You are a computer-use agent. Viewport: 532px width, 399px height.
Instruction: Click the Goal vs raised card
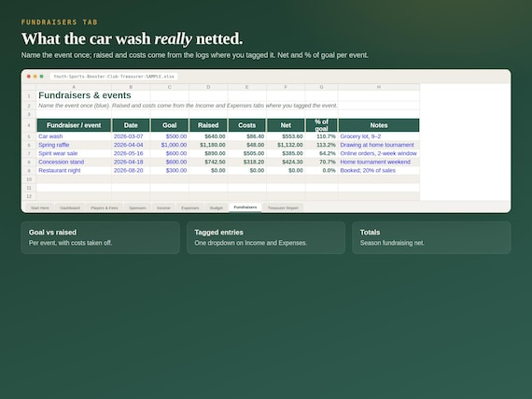(x=101, y=237)
